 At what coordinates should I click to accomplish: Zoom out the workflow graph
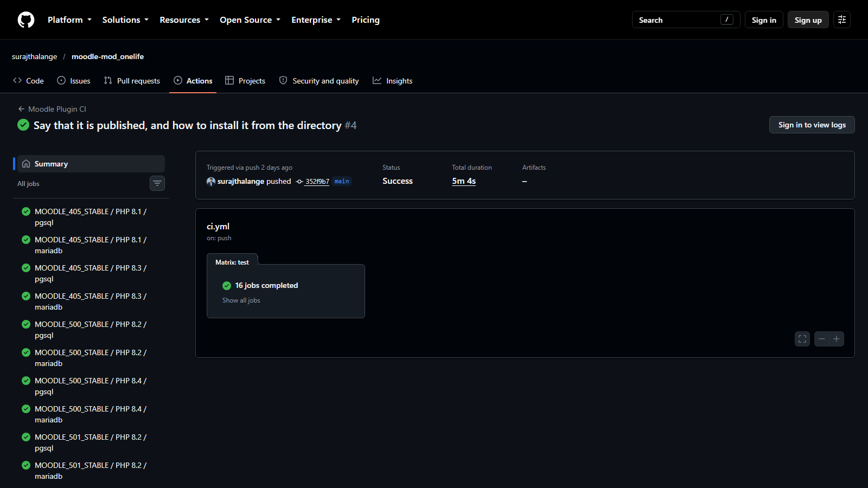click(822, 339)
